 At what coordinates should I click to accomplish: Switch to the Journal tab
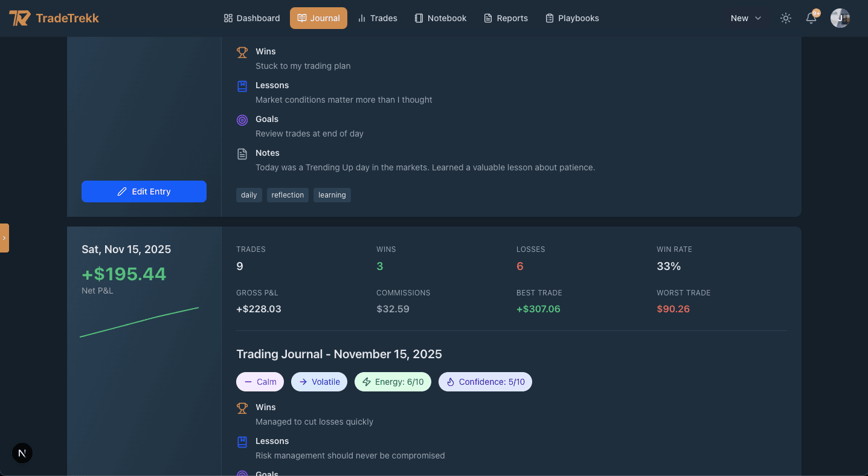(x=318, y=18)
